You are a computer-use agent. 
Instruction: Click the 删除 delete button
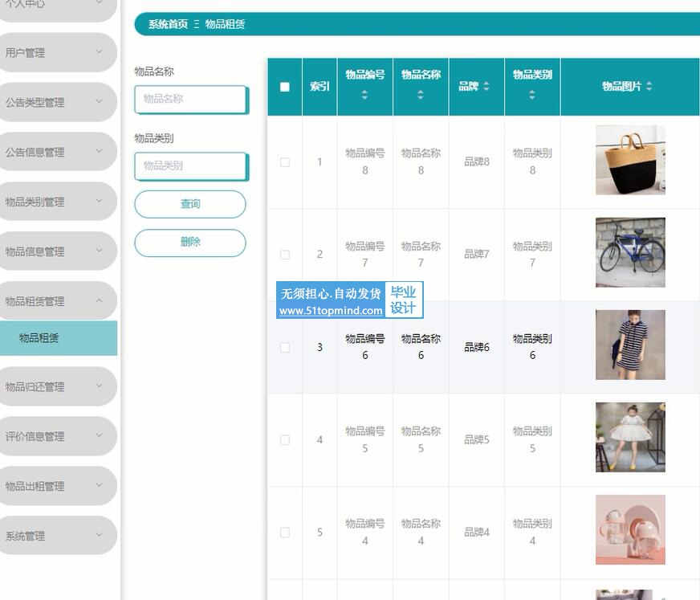190,243
